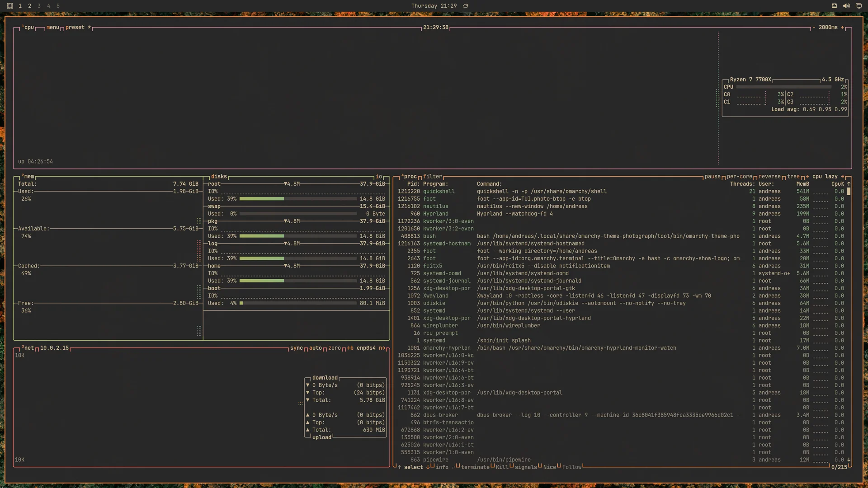This screenshot has width=868, height=488.
Task: Click the io mode in disks panel
Action: click(379, 177)
